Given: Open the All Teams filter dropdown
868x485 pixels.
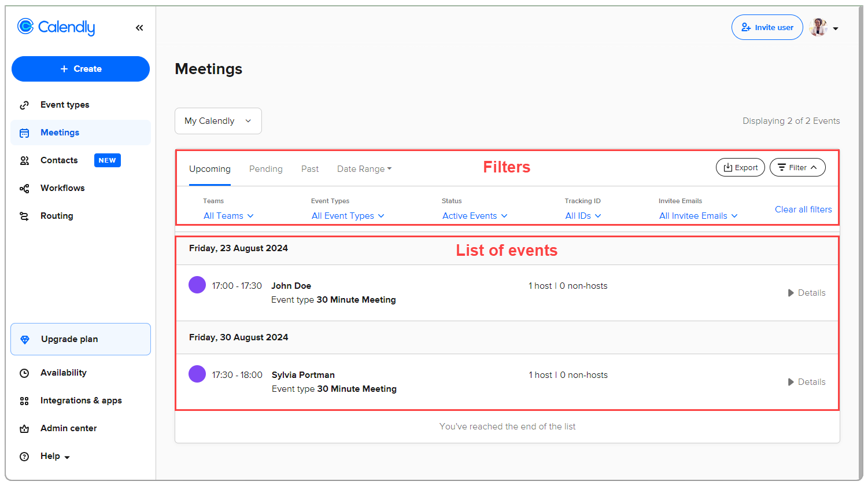Looking at the screenshot, I should coord(228,216).
